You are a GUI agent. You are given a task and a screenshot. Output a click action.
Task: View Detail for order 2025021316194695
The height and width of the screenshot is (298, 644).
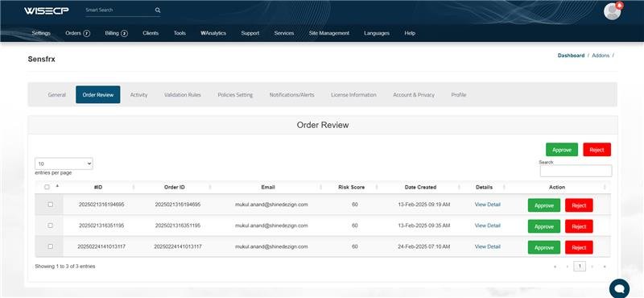point(488,205)
